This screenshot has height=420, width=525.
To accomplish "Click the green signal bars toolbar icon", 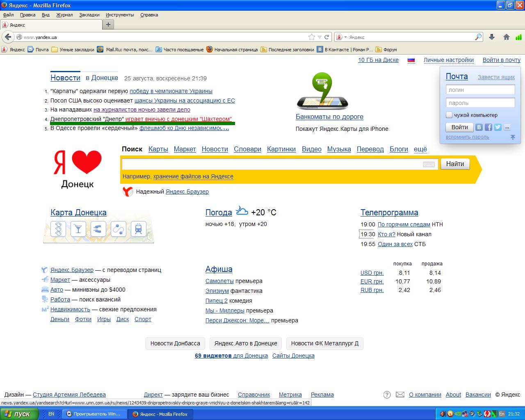I will click(519, 37).
